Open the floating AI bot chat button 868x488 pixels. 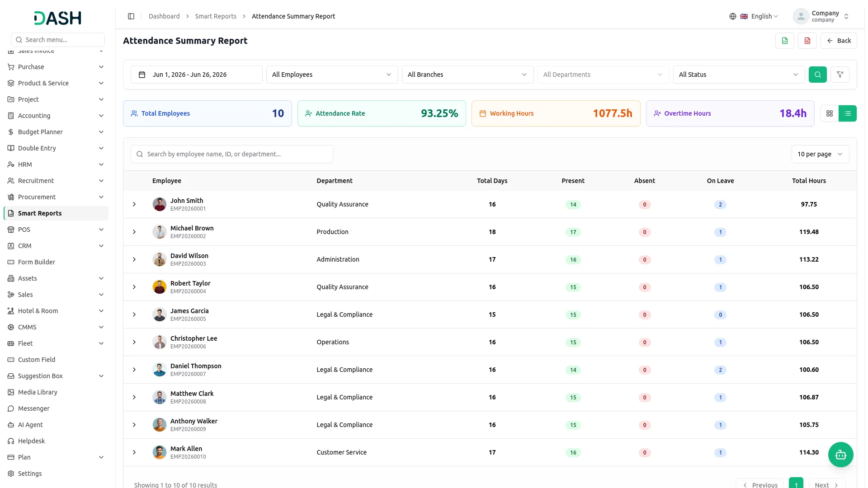coord(841,455)
